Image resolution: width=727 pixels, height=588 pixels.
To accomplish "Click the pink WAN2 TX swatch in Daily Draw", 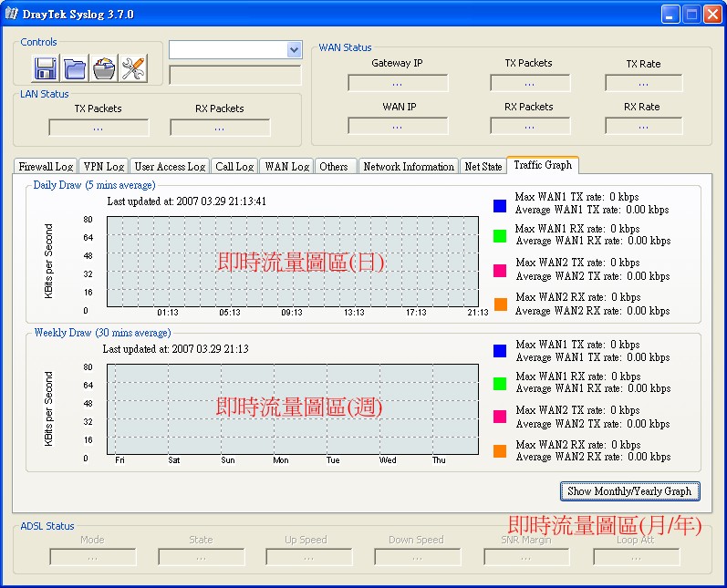I will (500, 271).
